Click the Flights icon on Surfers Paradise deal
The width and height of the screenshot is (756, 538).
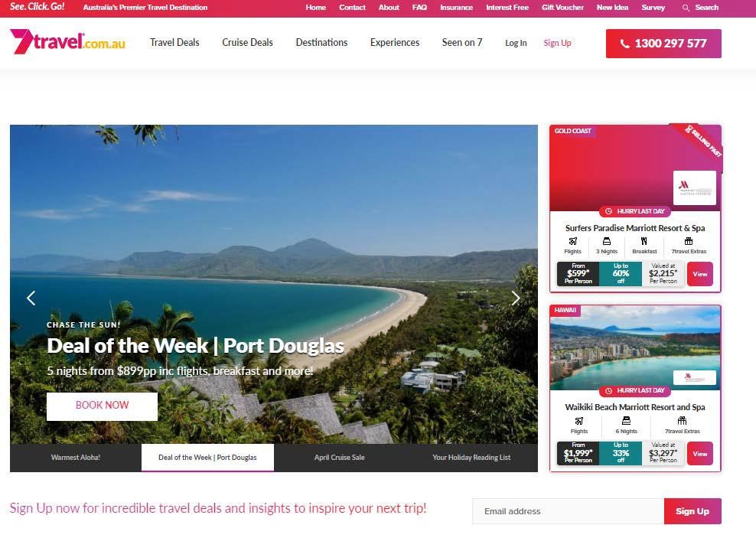coord(573,241)
